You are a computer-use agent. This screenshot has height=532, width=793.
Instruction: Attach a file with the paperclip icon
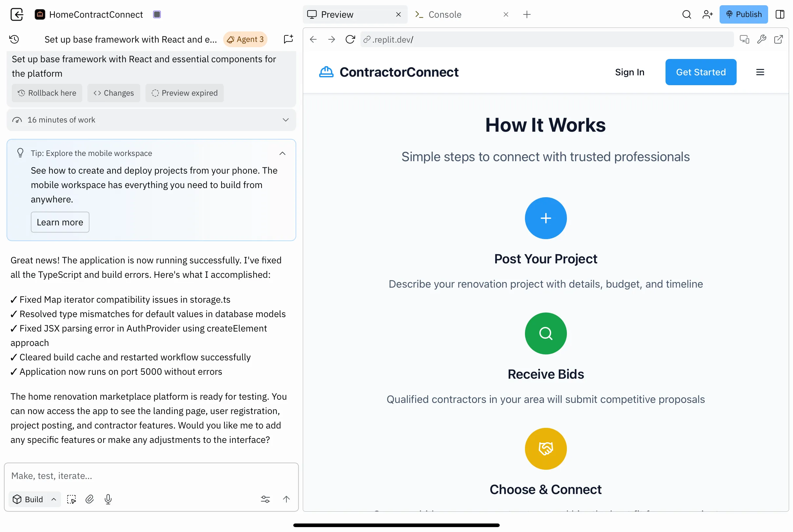pyautogui.click(x=89, y=499)
